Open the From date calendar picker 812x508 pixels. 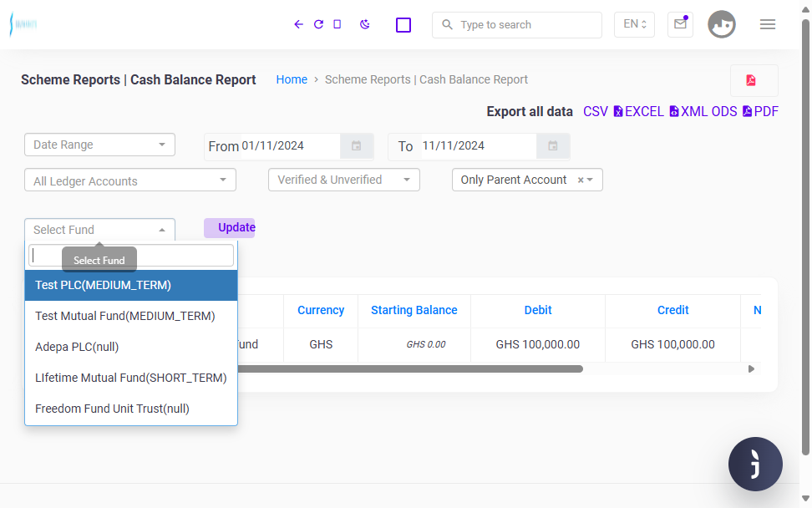(x=356, y=146)
